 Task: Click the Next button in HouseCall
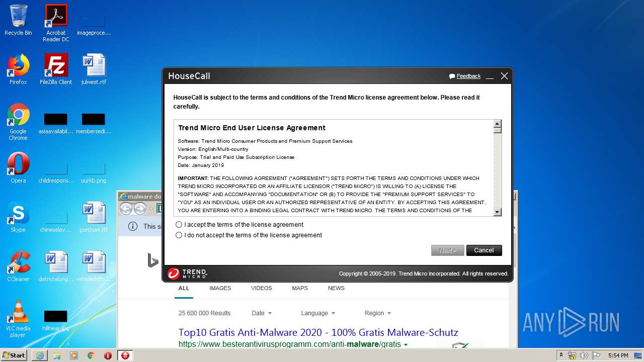[448, 250]
